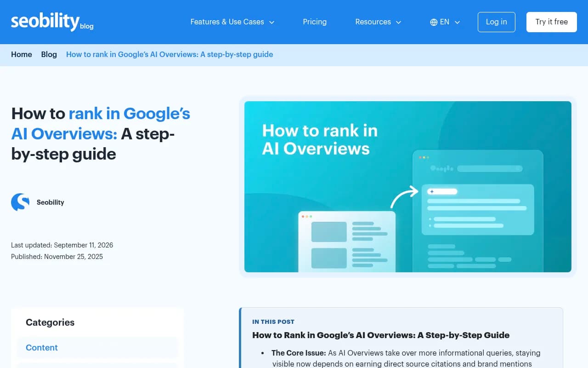Screen dimensions: 588x368
Task: Open the Resources menu label
Action: point(373,22)
